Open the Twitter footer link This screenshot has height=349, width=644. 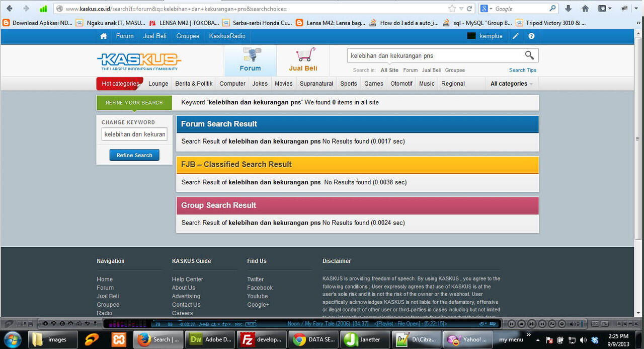coord(256,280)
